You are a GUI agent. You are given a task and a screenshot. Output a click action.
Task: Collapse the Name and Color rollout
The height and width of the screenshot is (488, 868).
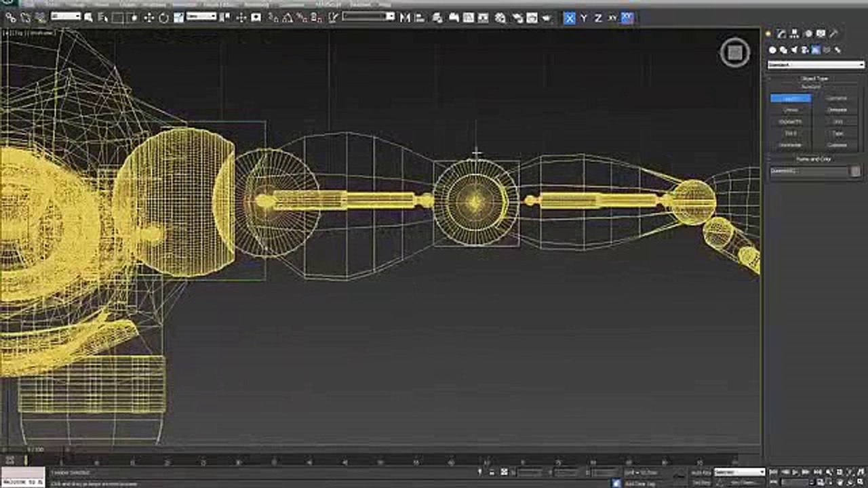[x=814, y=159]
